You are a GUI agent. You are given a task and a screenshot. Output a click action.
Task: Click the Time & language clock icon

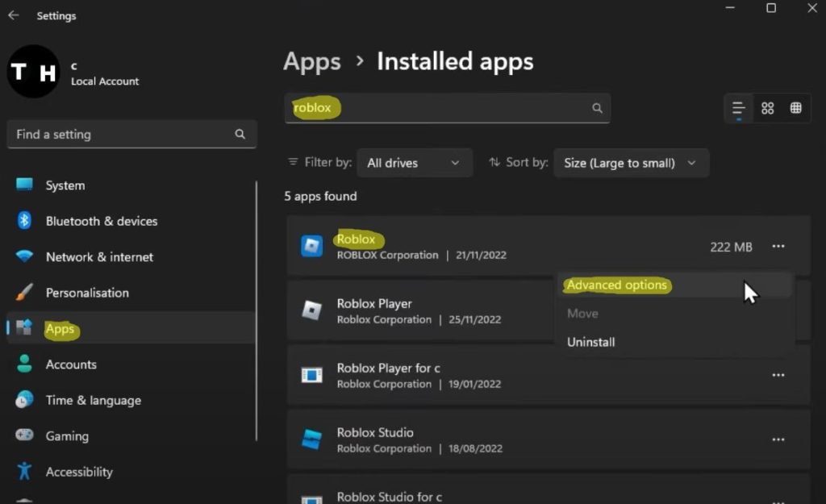pos(24,399)
